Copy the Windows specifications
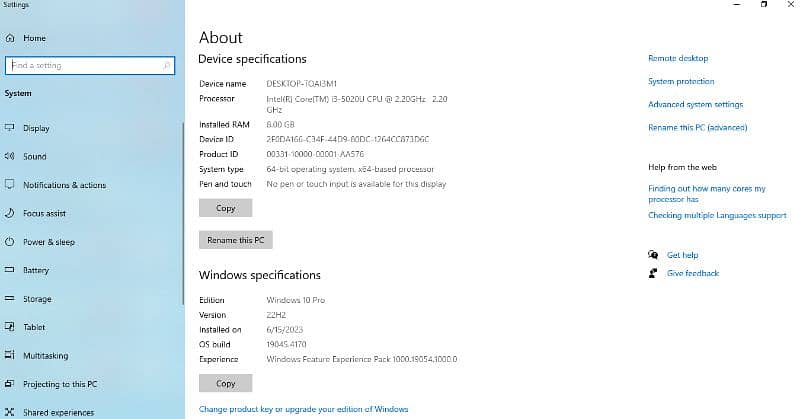Screen dimensions: 800x419 [226, 383]
